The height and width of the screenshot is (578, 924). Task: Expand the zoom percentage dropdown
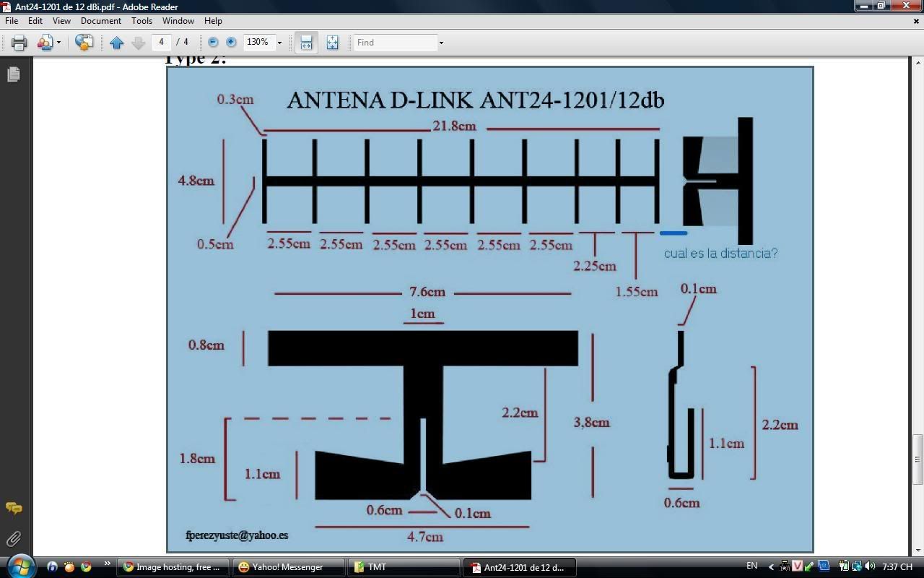pos(279,43)
